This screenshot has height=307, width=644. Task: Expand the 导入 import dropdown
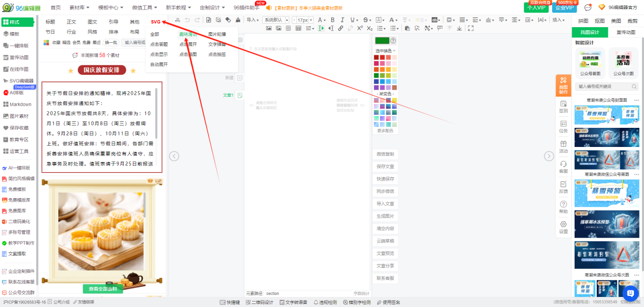(x=253, y=20)
